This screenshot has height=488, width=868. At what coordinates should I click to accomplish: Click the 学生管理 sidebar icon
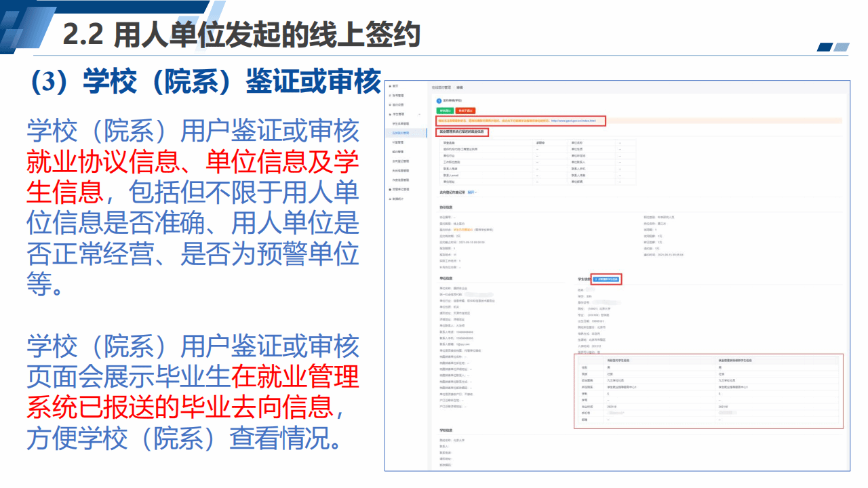[389, 115]
